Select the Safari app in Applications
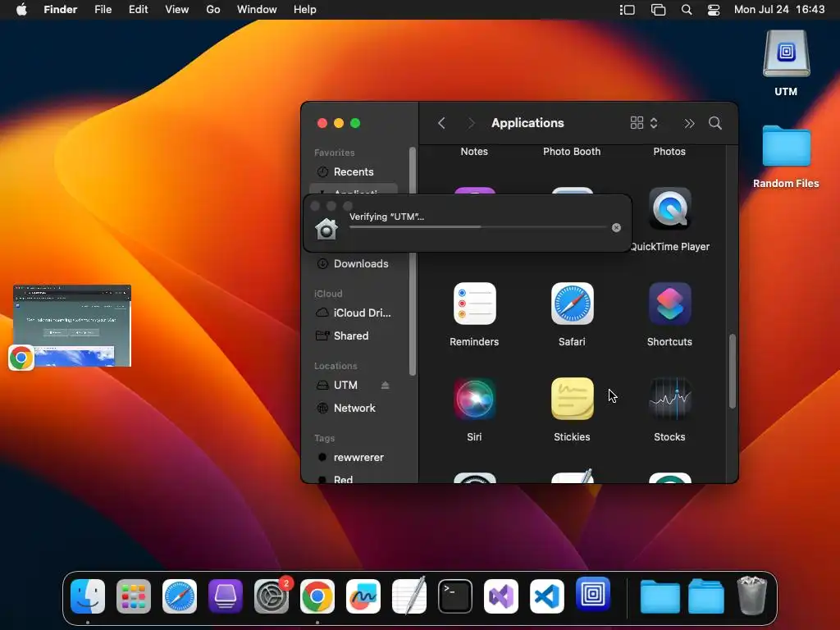 [572, 304]
